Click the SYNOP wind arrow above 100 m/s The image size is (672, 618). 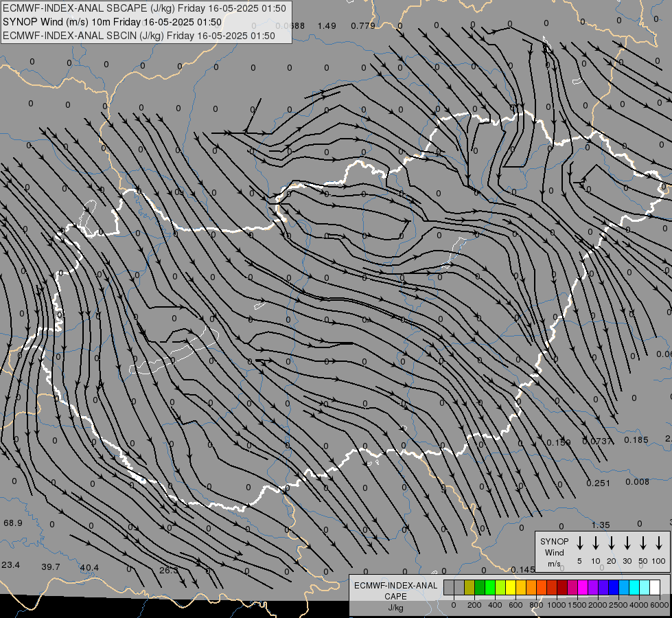click(x=659, y=543)
